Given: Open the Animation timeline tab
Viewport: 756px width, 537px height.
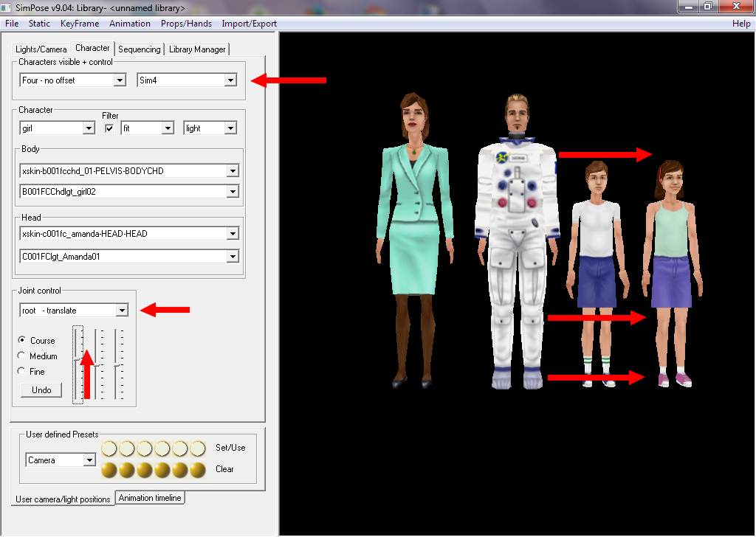Looking at the screenshot, I should pos(150,498).
